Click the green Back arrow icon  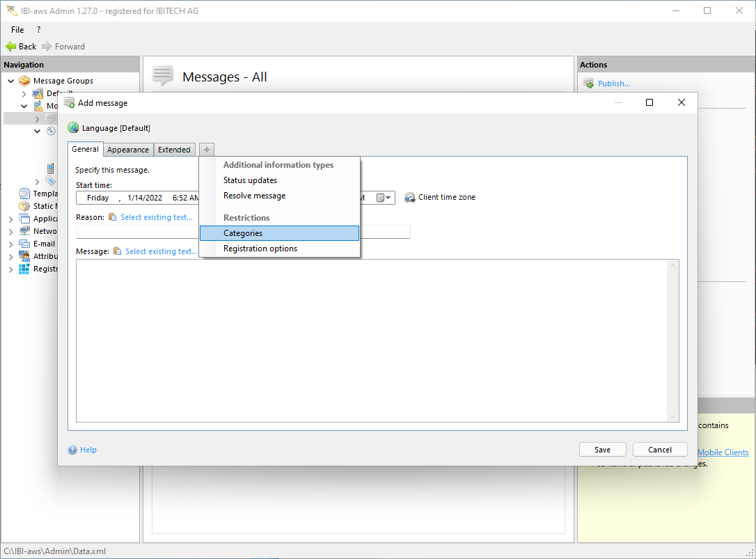pyautogui.click(x=10, y=47)
